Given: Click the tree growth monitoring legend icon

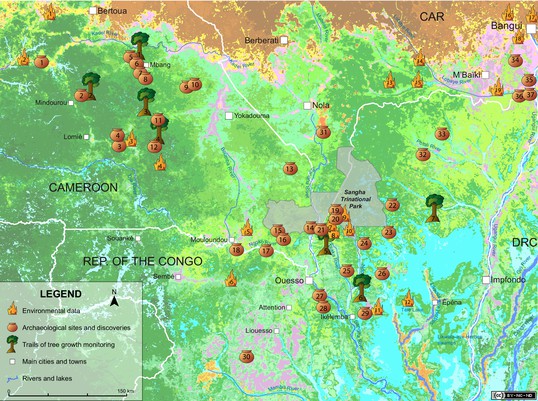Looking at the screenshot, I should [12, 344].
